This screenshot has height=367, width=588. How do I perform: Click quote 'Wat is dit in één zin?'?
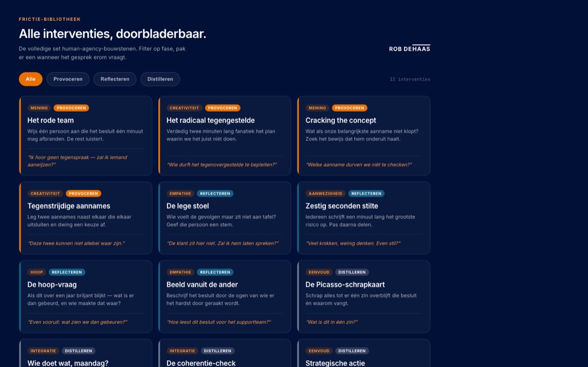(x=331, y=322)
